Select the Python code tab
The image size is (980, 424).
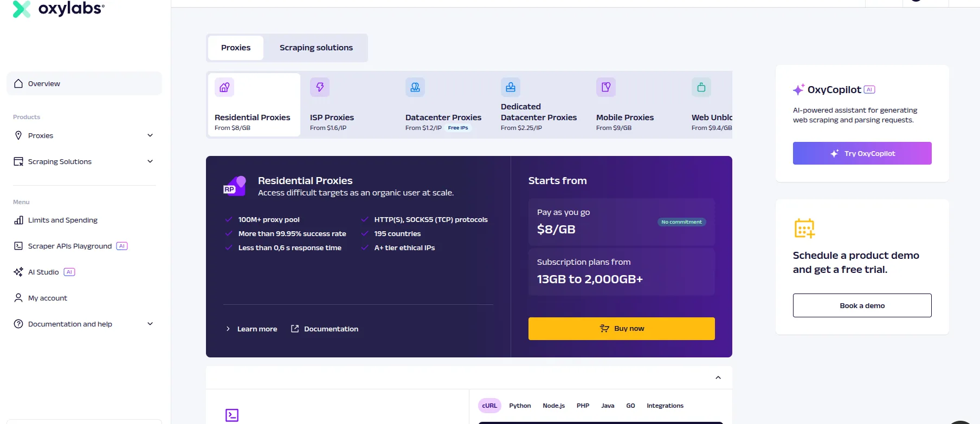point(520,406)
